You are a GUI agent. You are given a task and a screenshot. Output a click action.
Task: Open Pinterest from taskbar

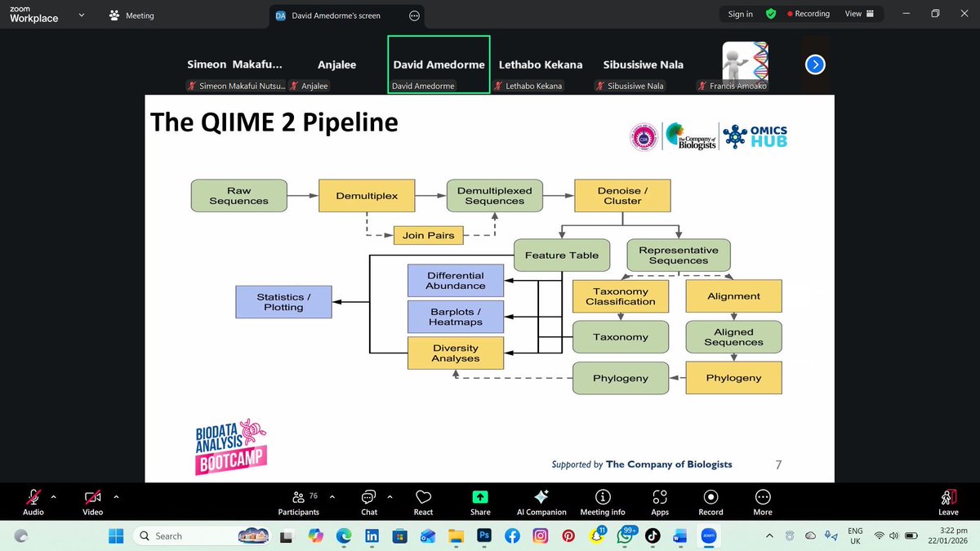tap(568, 535)
